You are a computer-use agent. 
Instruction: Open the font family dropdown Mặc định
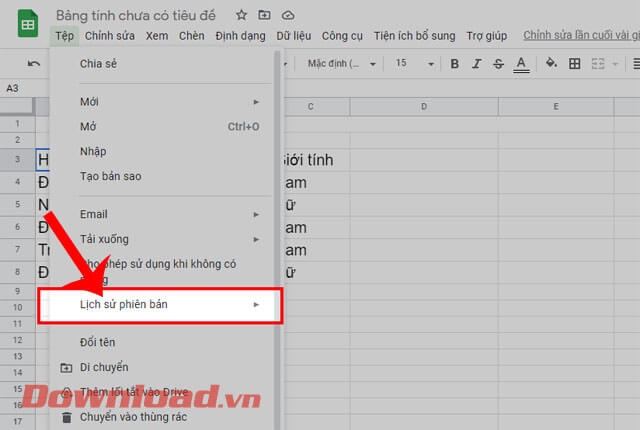click(341, 64)
